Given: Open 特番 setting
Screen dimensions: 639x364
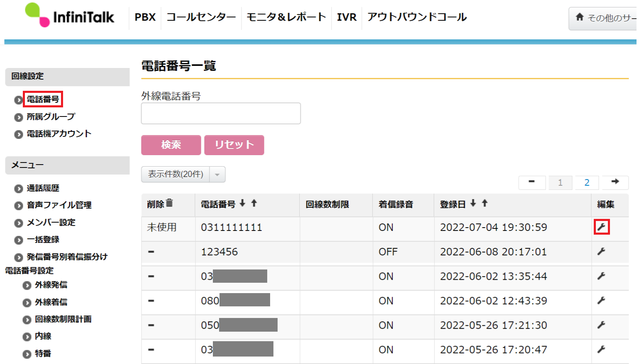Looking at the screenshot, I should click(43, 354).
